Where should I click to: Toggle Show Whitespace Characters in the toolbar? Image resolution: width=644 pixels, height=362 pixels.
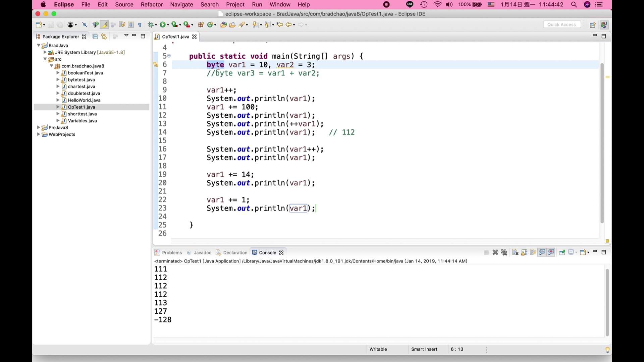coord(140,24)
